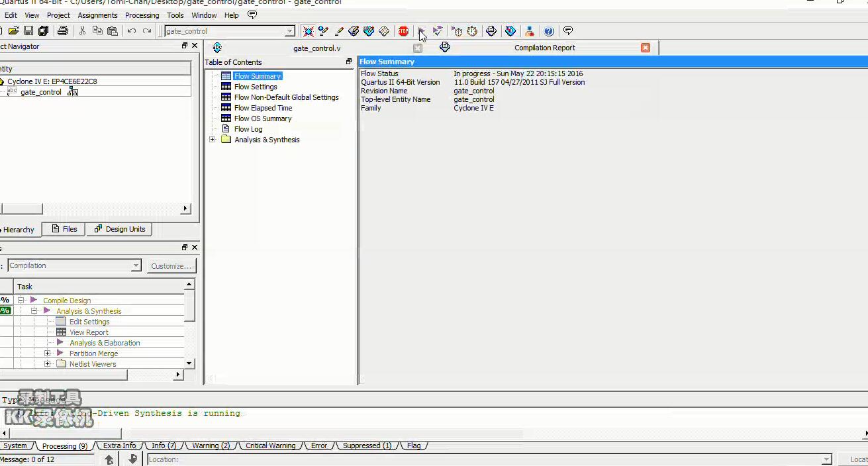Open the gate_control revision dropdown

(x=290, y=31)
